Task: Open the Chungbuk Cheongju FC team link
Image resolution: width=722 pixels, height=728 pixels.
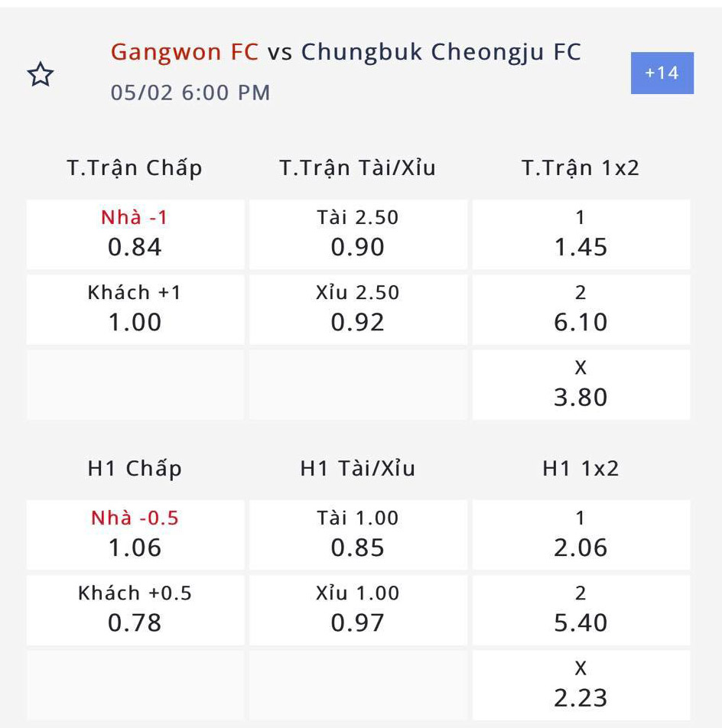Action: click(441, 52)
